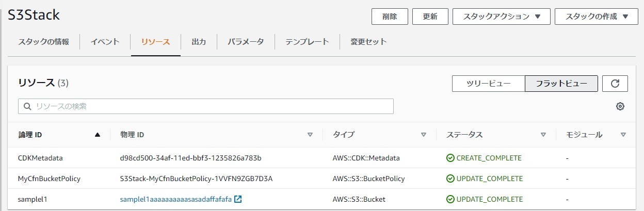This screenshot has height=211, width=644.
Task: Switch to フラットビュー view
Action: tap(561, 84)
